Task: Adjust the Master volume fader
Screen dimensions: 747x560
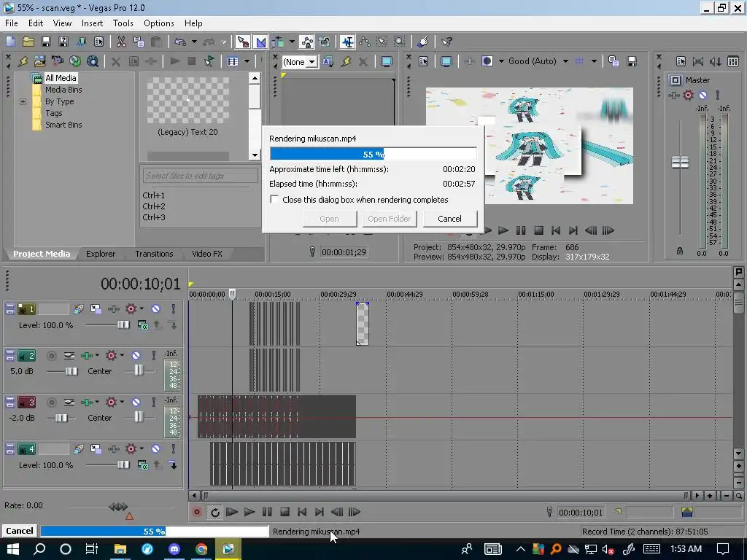Action: click(680, 163)
